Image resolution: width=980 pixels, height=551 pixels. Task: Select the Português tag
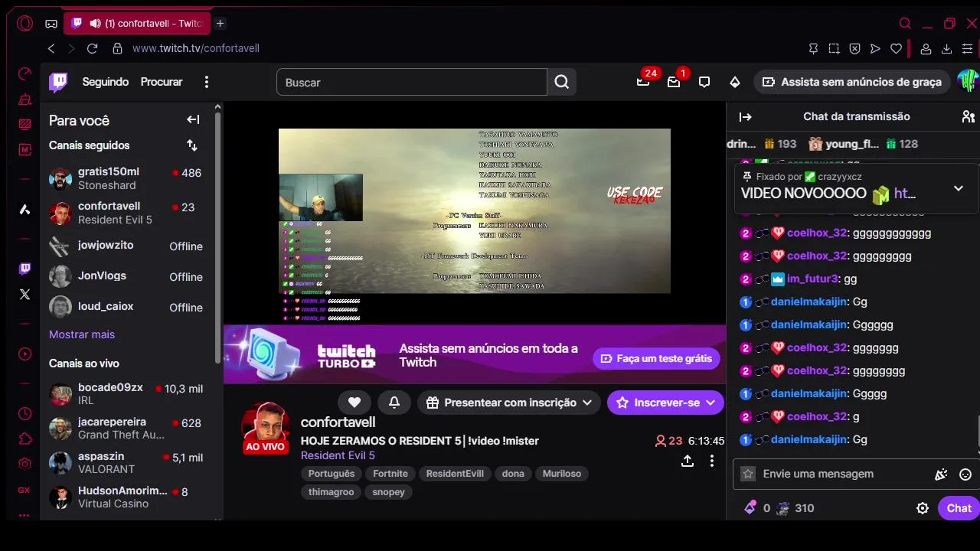click(x=332, y=474)
